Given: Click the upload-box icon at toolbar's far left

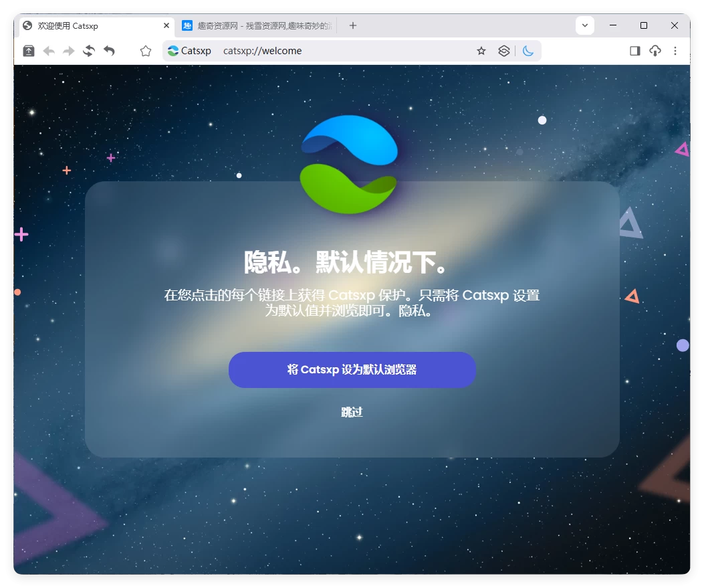Looking at the screenshot, I should click(x=27, y=50).
